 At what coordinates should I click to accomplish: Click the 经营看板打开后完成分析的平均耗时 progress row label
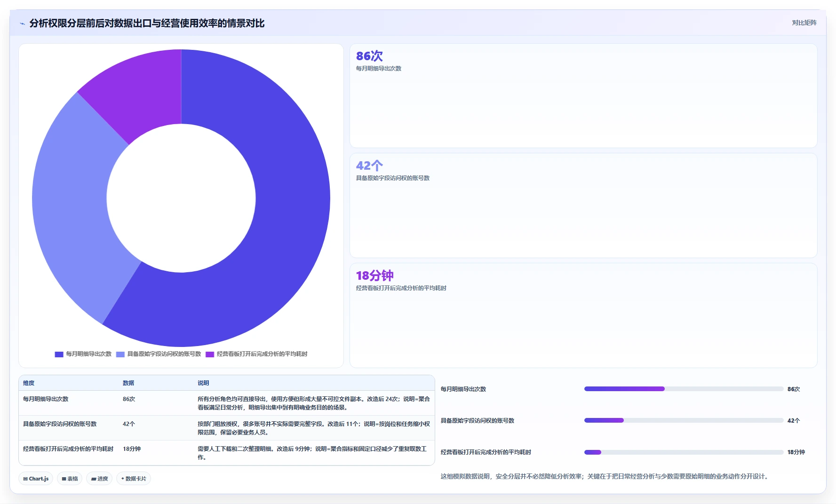click(x=486, y=452)
